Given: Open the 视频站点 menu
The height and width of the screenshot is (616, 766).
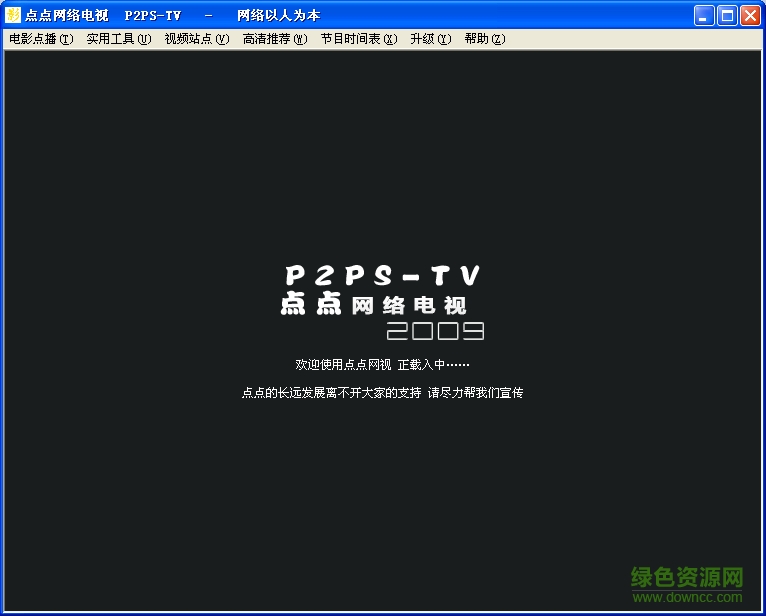Looking at the screenshot, I should 197,39.
